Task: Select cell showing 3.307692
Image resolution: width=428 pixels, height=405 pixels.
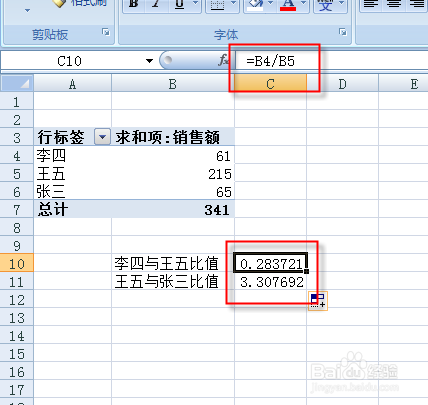Action: click(270, 282)
